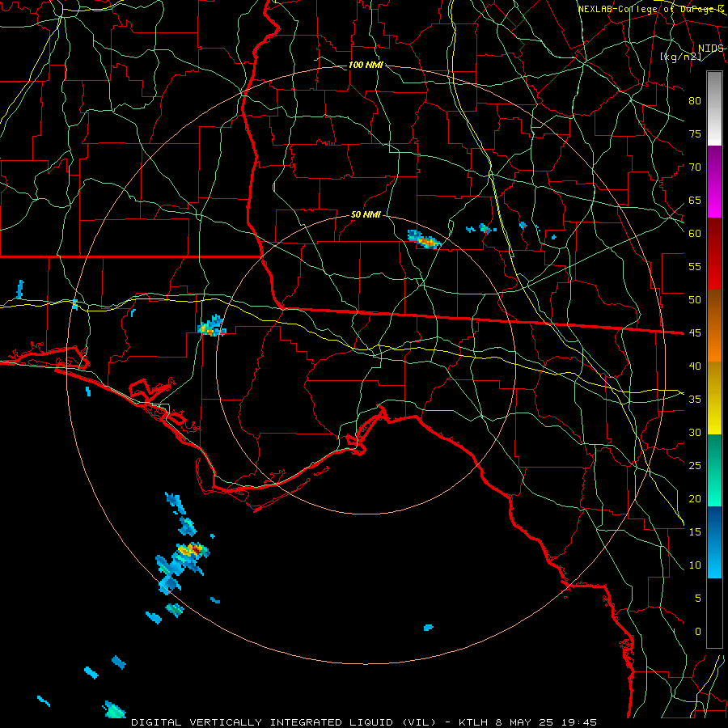The width and height of the screenshot is (728, 728).
Task: Click the storm cell just southeast of the 50 NMI label
Action: pyautogui.click(x=425, y=239)
